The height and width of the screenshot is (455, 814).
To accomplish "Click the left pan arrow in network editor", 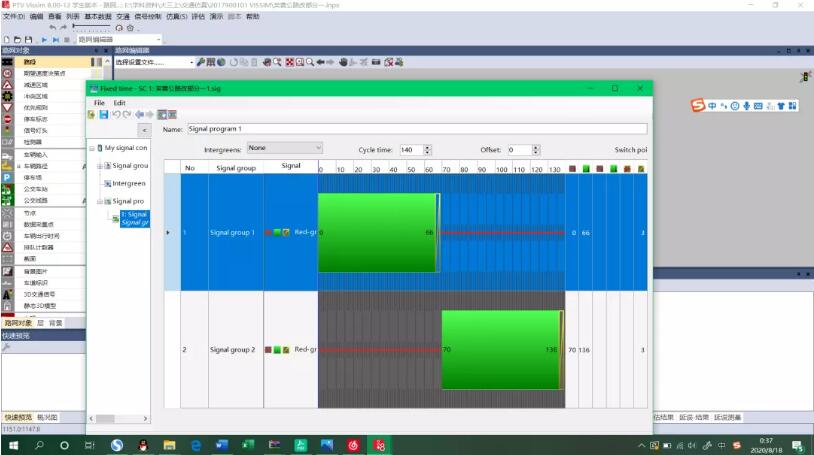I will point(320,62).
